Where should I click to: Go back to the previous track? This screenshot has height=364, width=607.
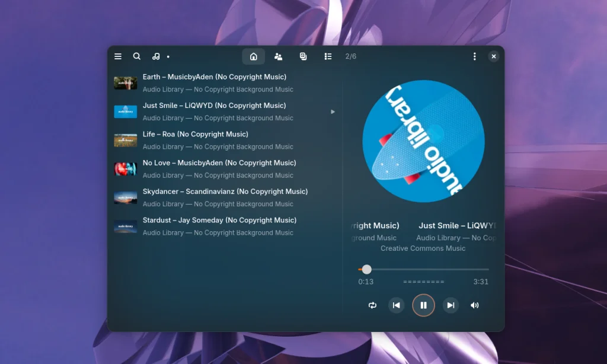click(x=396, y=305)
